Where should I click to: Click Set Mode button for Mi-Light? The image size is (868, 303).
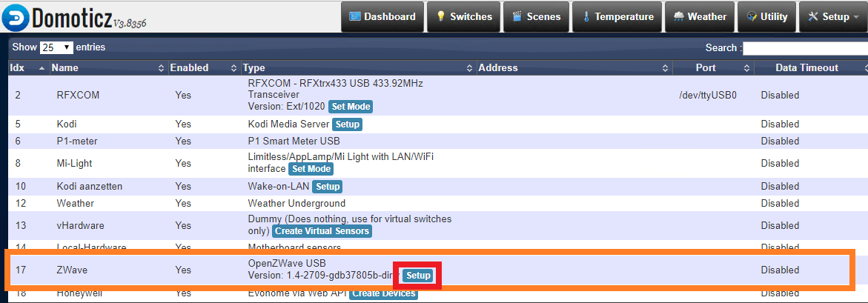click(311, 169)
